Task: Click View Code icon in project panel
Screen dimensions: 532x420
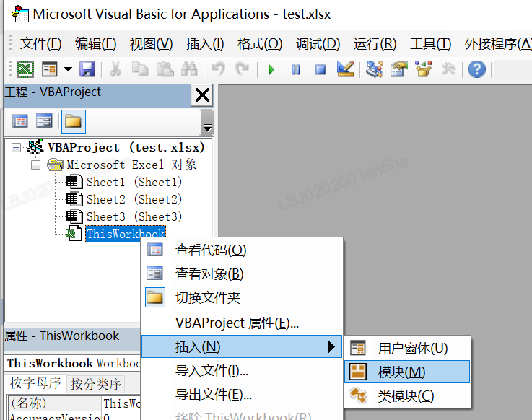Action: pos(20,121)
